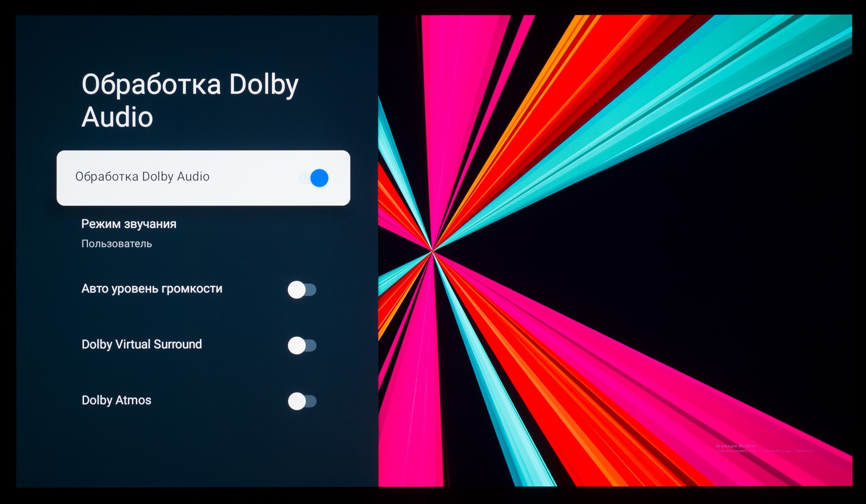The image size is (866, 504).
Task: Click the Пользователь sound mode value
Action: [116, 244]
